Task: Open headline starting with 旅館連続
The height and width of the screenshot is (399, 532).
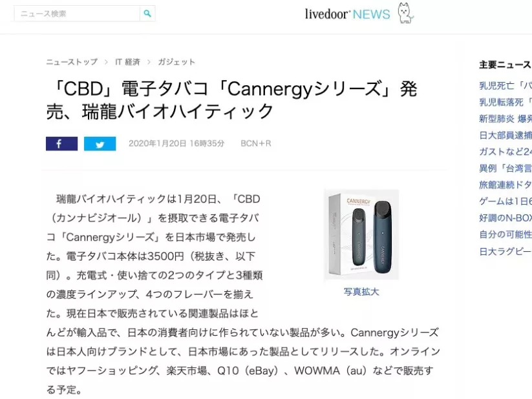Action: pos(505,185)
